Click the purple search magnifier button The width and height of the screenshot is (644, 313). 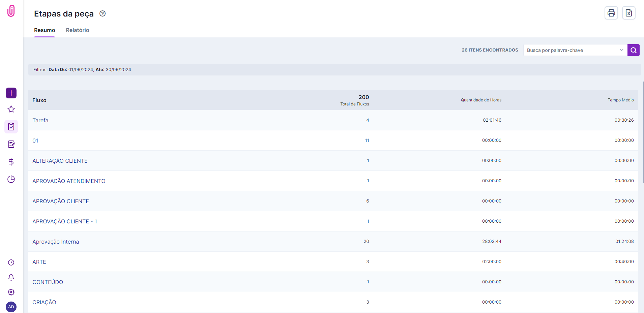(x=633, y=50)
